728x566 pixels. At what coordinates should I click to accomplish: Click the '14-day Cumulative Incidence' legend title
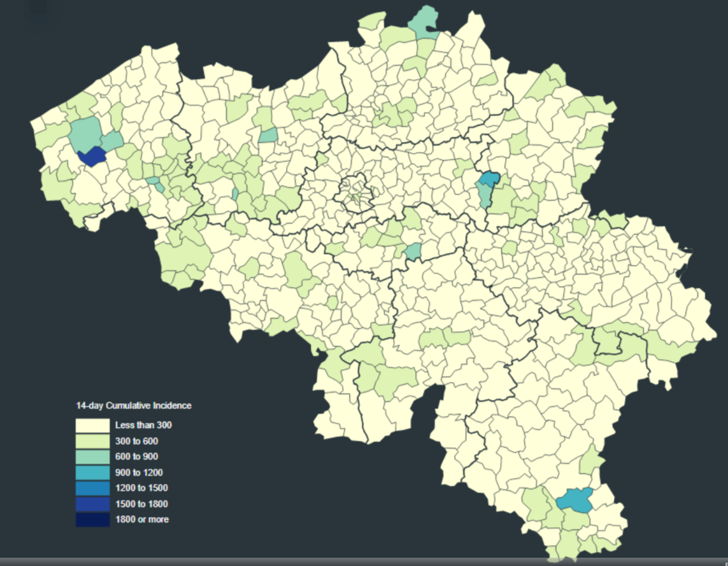134,406
